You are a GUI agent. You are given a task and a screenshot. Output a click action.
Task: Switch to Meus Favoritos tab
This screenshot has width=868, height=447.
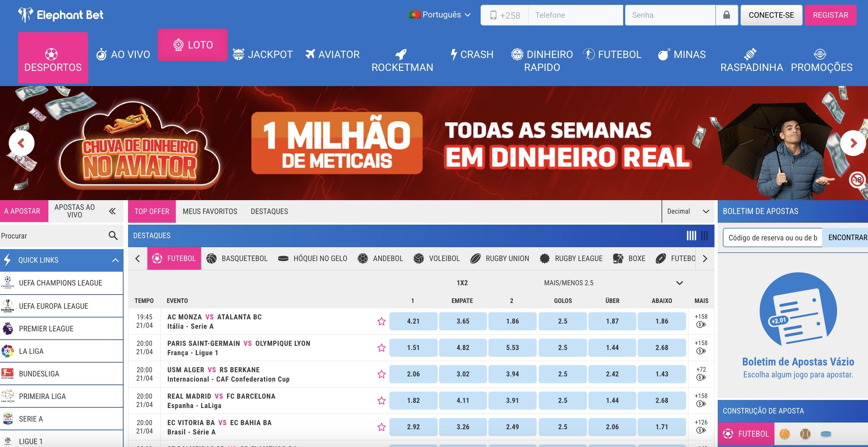click(210, 211)
